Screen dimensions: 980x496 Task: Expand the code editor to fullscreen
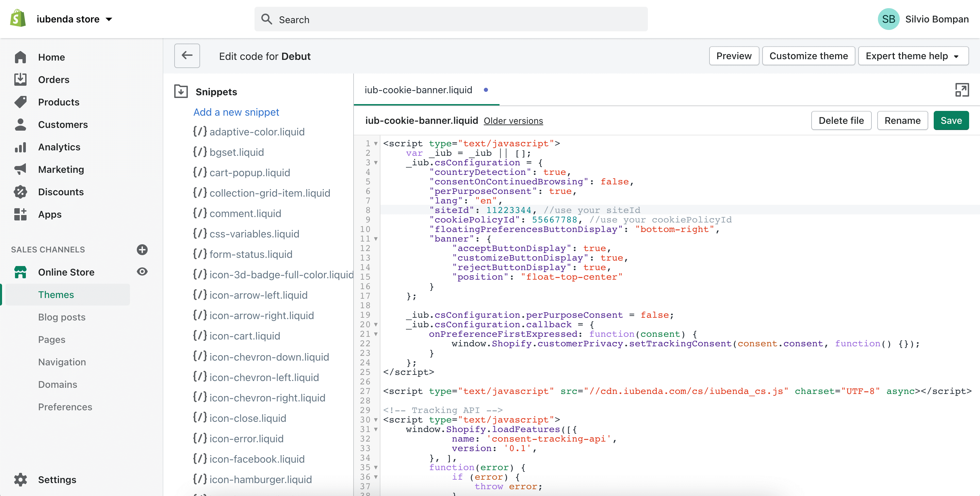[962, 90]
